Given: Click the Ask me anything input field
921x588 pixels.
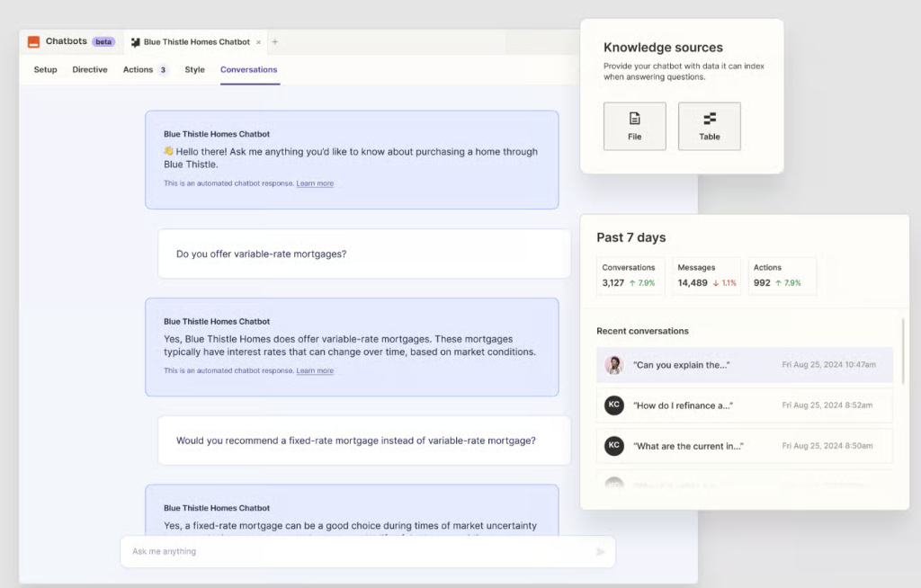Looking at the screenshot, I should (x=270, y=551).
